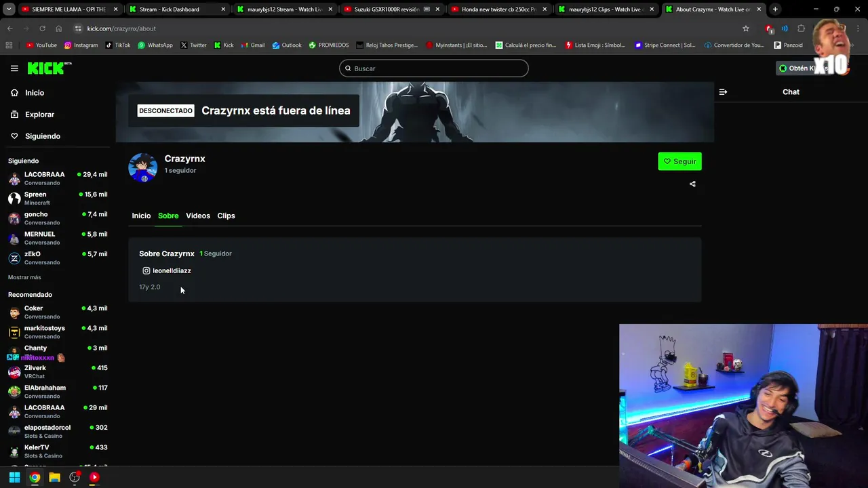Switch to the Videos channel tab
The height and width of the screenshot is (488, 868).
(x=198, y=216)
